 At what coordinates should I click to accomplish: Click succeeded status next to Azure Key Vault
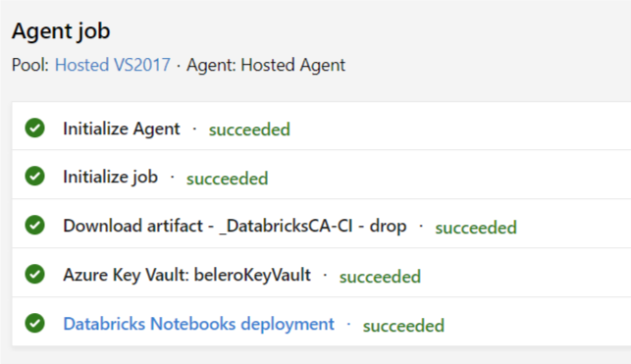pos(381,277)
